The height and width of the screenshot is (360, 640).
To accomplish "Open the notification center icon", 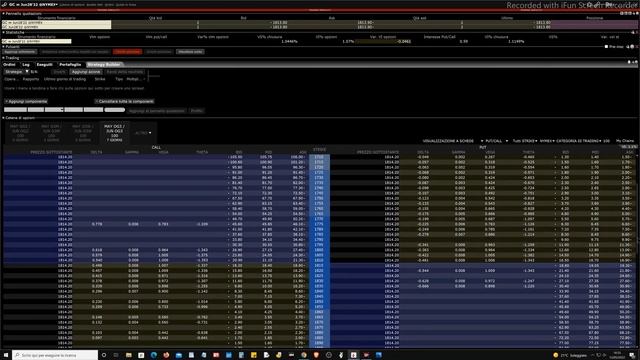I will [x=632, y=355].
